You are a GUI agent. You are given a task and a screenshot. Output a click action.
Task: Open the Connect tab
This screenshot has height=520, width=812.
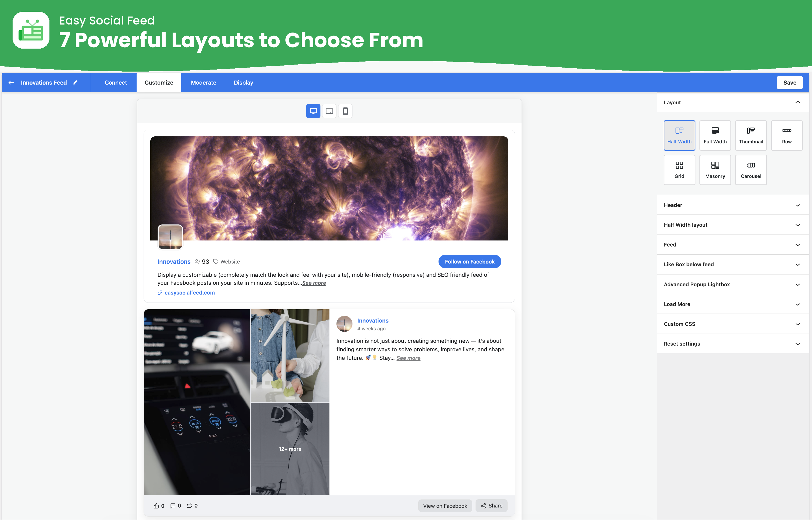[x=116, y=82]
